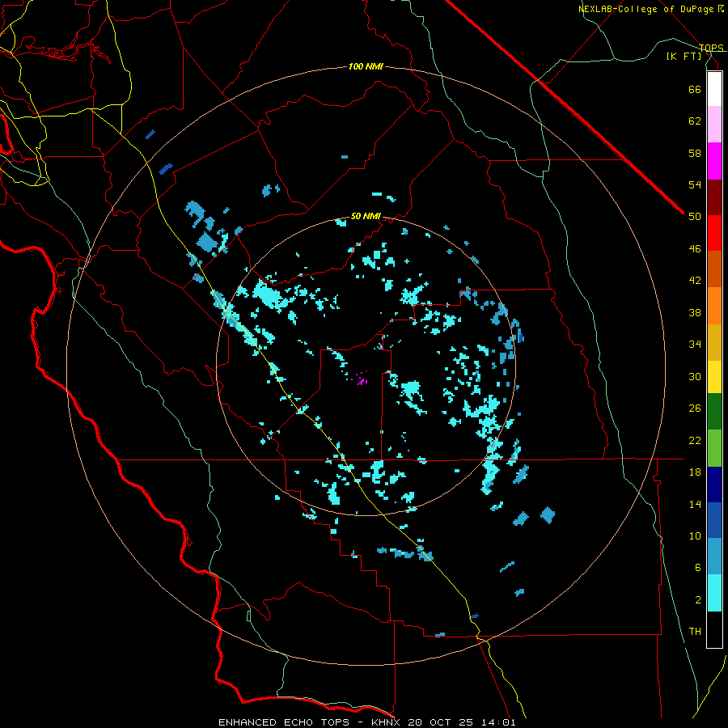Click the TH legend label
Screen dimensions: 728x728
click(x=695, y=632)
